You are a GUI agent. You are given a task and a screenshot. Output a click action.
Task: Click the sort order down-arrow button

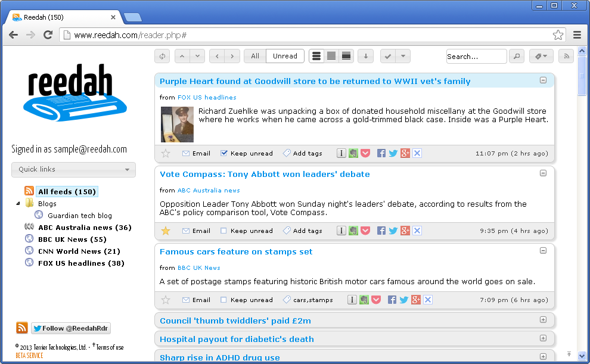pyautogui.click(x=366, y=57)
